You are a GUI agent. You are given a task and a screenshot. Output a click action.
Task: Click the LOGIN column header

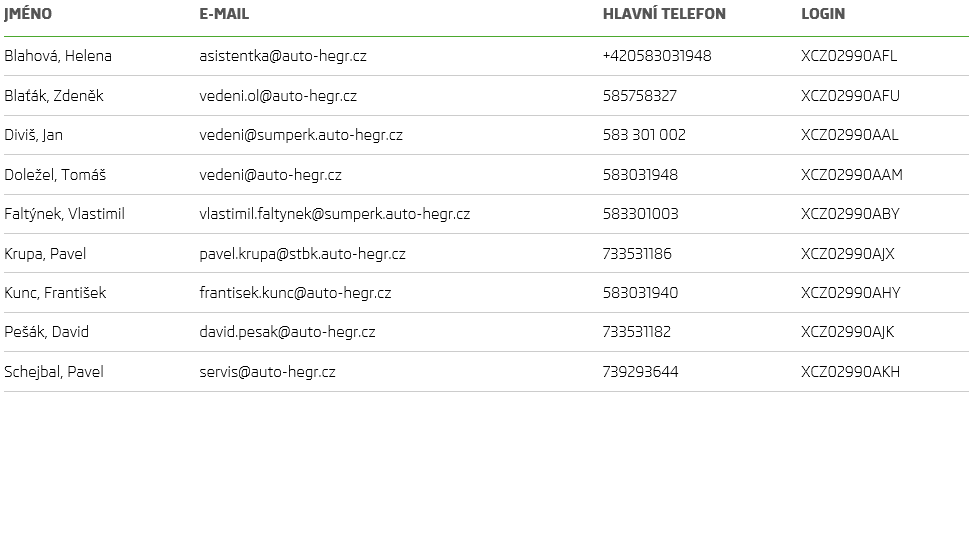coord(823,14)
